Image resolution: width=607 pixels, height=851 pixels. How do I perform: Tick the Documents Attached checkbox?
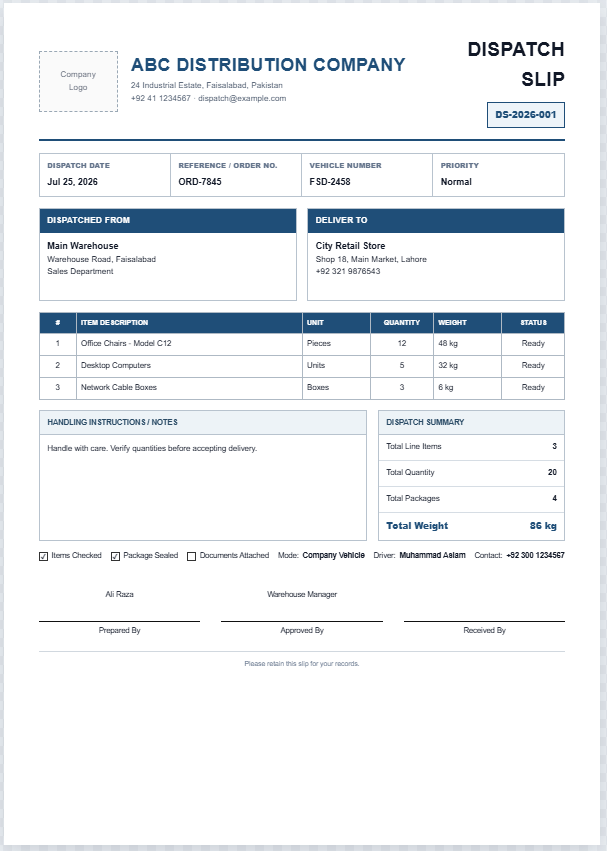[x=191, y=556]
